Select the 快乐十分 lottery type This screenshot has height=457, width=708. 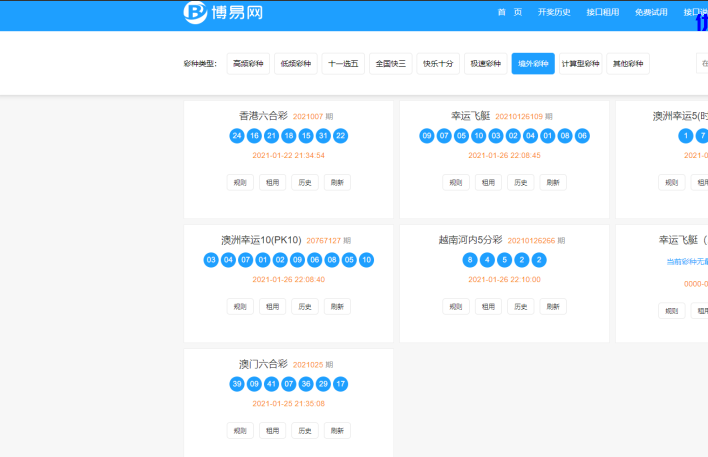[x=438, y=64]
